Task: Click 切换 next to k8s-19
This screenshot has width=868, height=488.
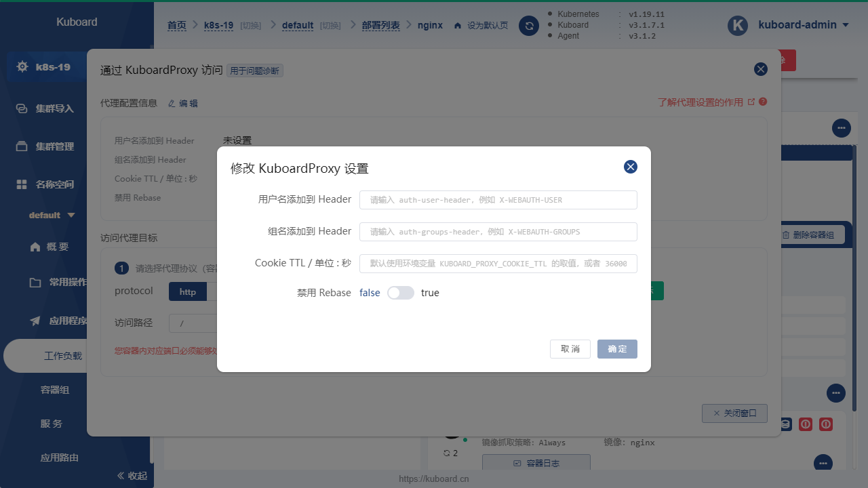Action: [250, 26]
